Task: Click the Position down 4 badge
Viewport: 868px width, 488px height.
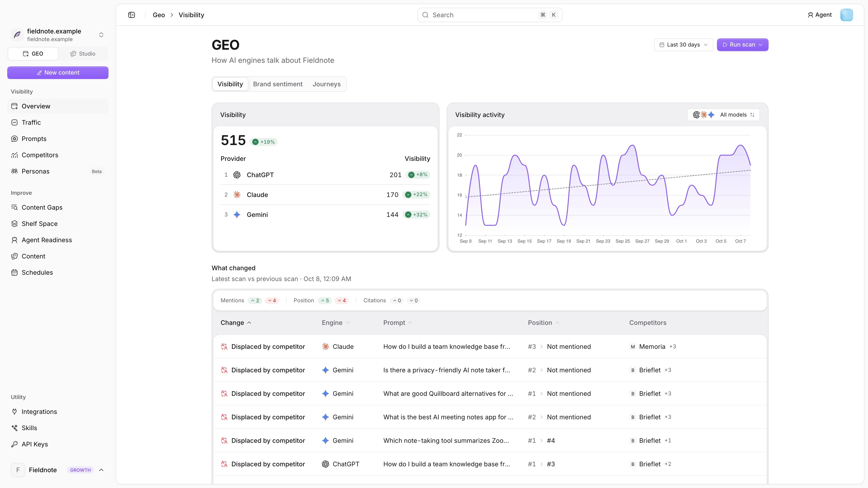Action: 342,300
